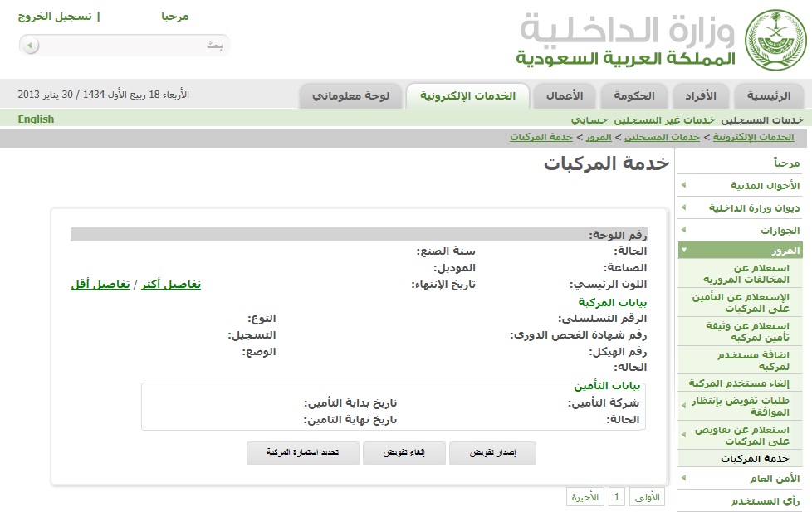This screenshot has width=812, height=512.
Task: Open رأي المستخدم sidebar item
Action: click(x=766, y=501)
